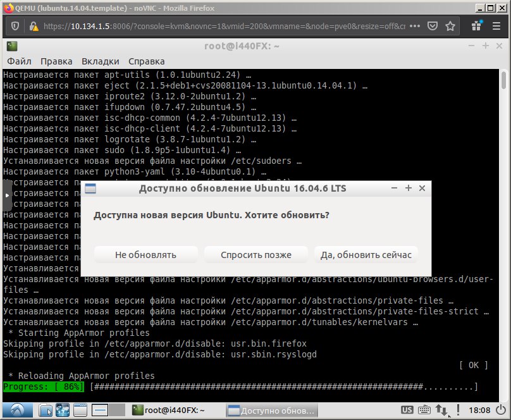Image resolution: width=511 pixels, height=420 pixels.
Task: Maximize the terminal window with plus icon
Action: pyautogui.click(x=486, y=46)
